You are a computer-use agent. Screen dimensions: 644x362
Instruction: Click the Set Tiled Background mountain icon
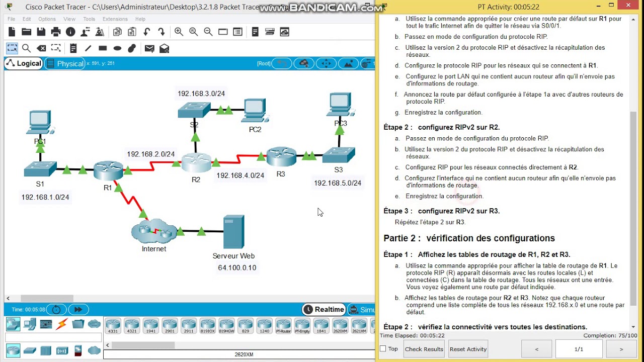348,63
